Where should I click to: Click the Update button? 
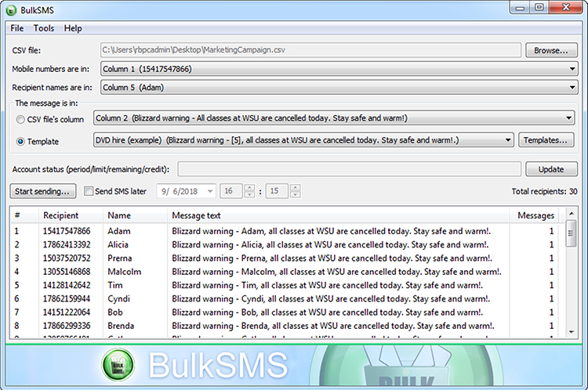tap(551, 169)
